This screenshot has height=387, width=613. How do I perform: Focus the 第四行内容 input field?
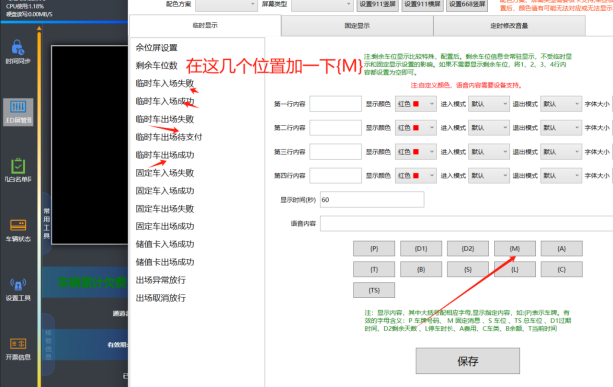click(335, 176)
